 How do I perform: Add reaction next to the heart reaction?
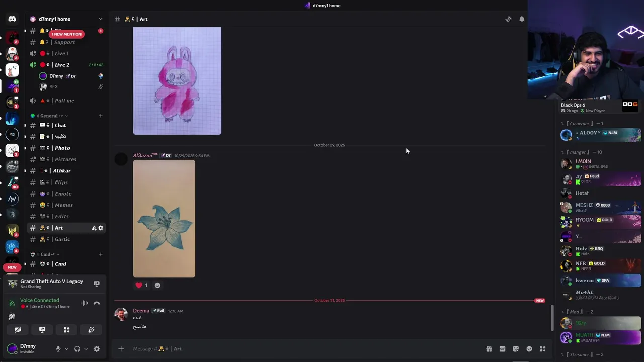point(157,285)
